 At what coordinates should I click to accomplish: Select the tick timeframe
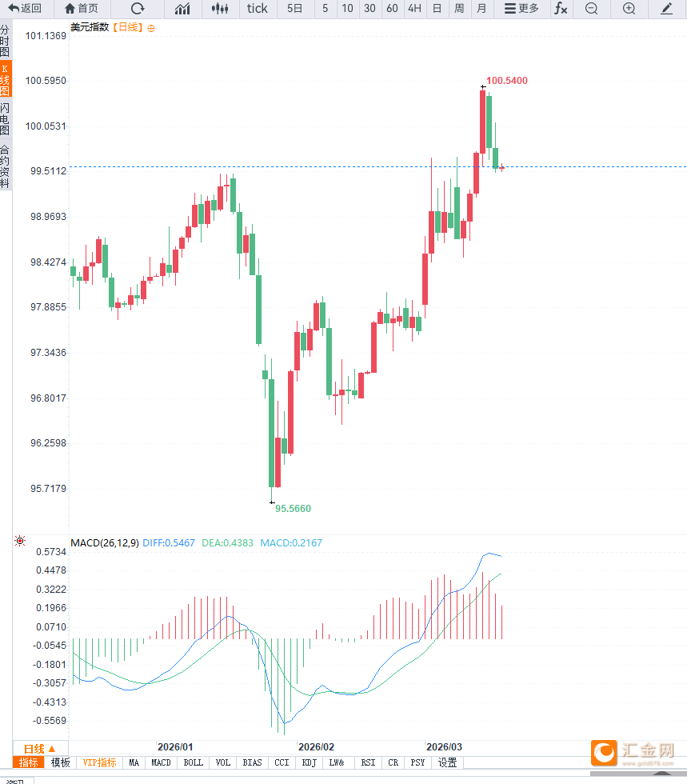tap(258, 9)
